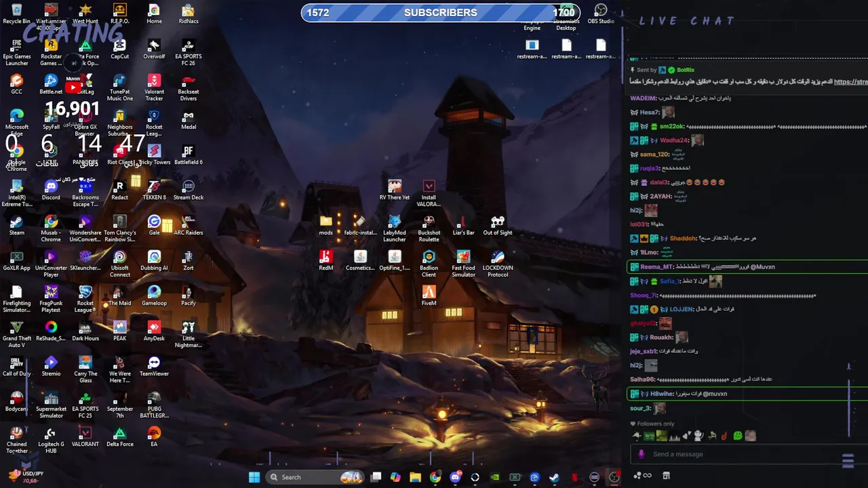Open File Explorer from the taskbar

click(x=415, y=477)
